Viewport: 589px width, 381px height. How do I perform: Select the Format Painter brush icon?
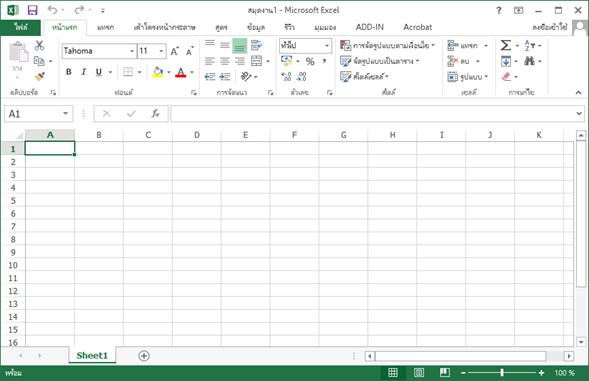(39, 76)
